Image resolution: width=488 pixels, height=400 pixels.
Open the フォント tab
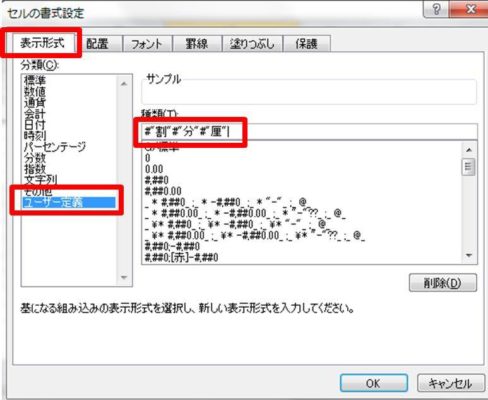pos(147,44)
